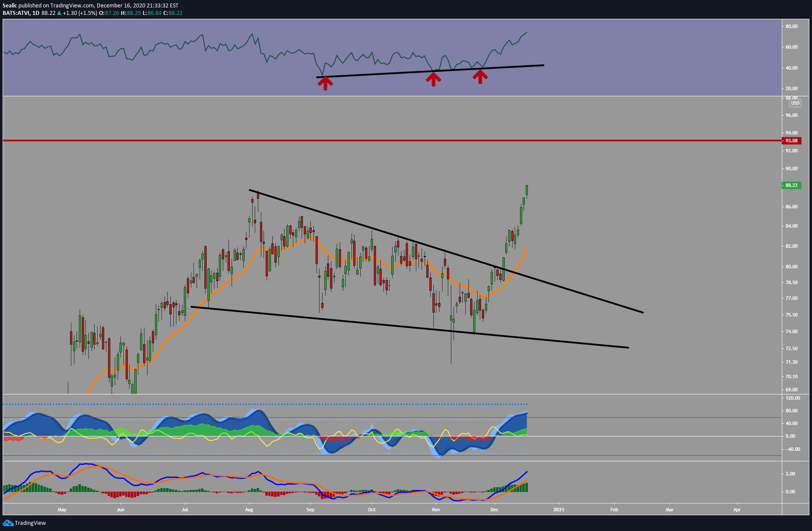Select the latest green candle at 88.22
812x531 pixels.
pos(527,190)
